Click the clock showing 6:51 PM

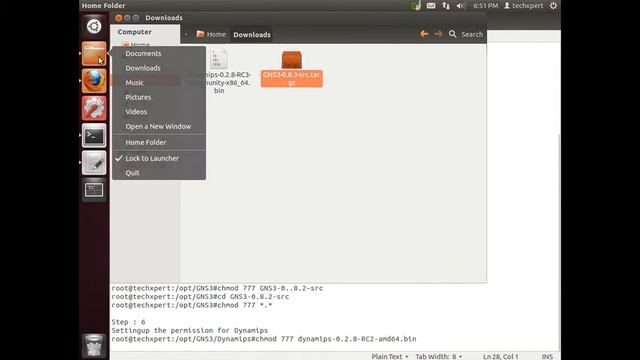(x=485, y=6)
